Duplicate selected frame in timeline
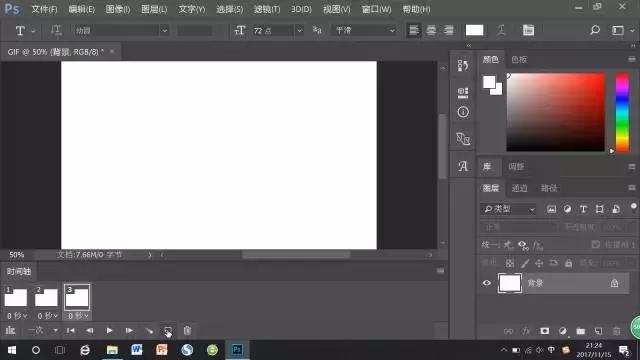This screenshot has width=640, height=360. [168, 331]
